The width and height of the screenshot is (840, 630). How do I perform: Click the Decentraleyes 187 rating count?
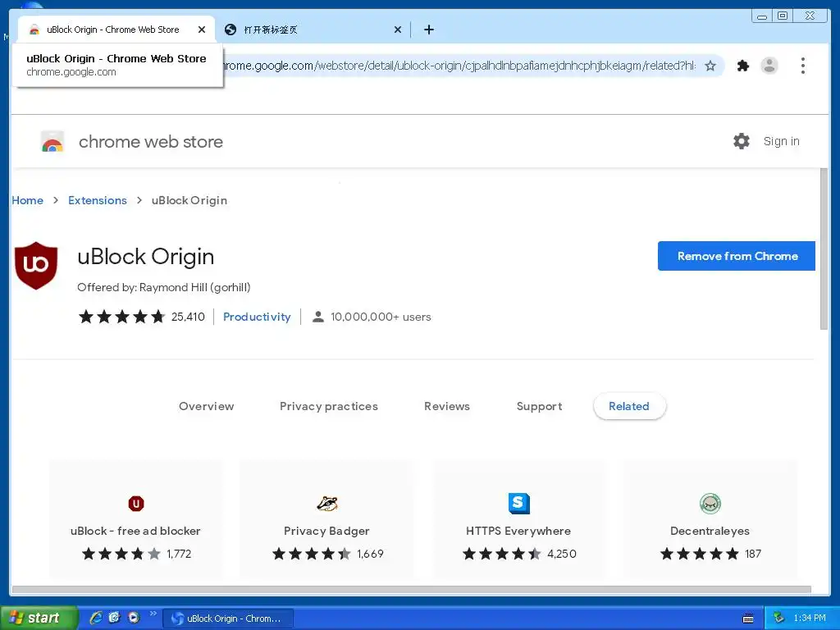click(753, 554)
